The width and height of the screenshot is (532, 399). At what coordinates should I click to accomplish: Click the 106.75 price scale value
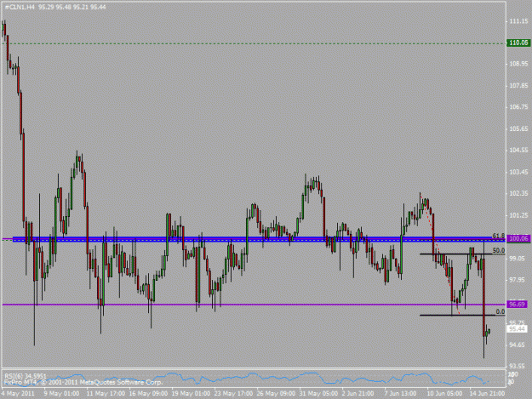tap(518, 107)
